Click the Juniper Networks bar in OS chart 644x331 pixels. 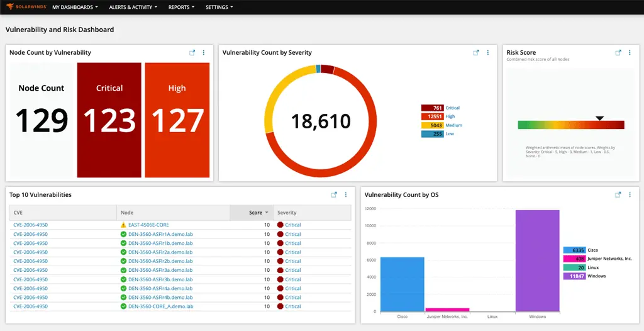click(x=447, y=310)
